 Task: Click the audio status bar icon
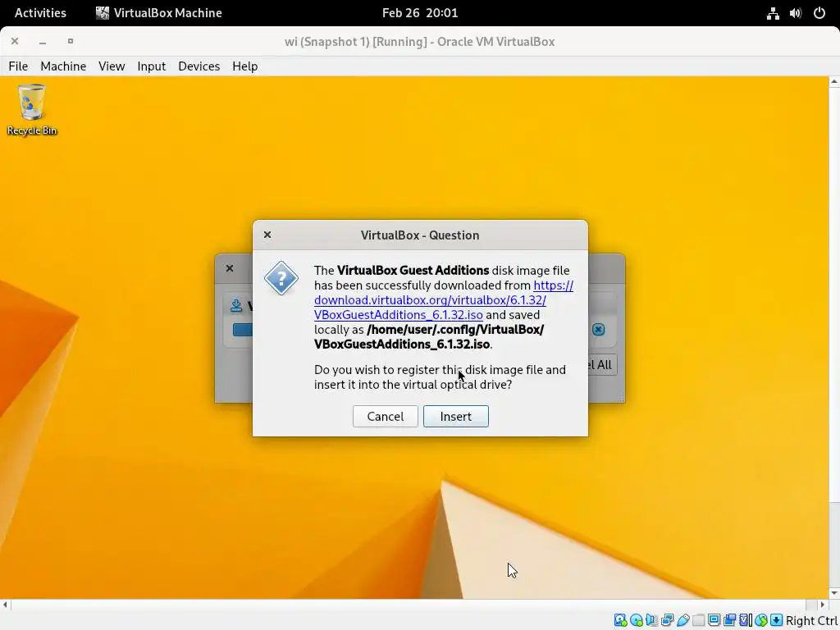point(651,620)
